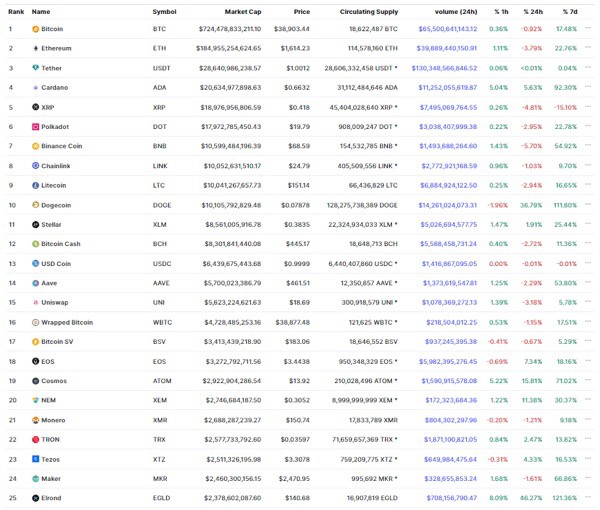Screen dimensions: 600x510
Task: Click the Chainlink logo icon
Action: [x=36, y=166]
